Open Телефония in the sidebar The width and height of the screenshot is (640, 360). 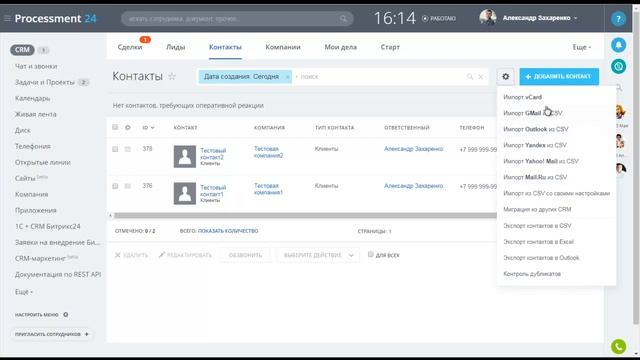[33, 146]
